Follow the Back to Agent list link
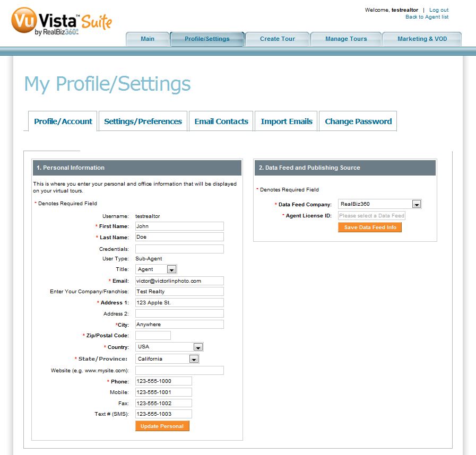Image resolution: width=476 pixels, height=455 pixels. pos(427,17)
